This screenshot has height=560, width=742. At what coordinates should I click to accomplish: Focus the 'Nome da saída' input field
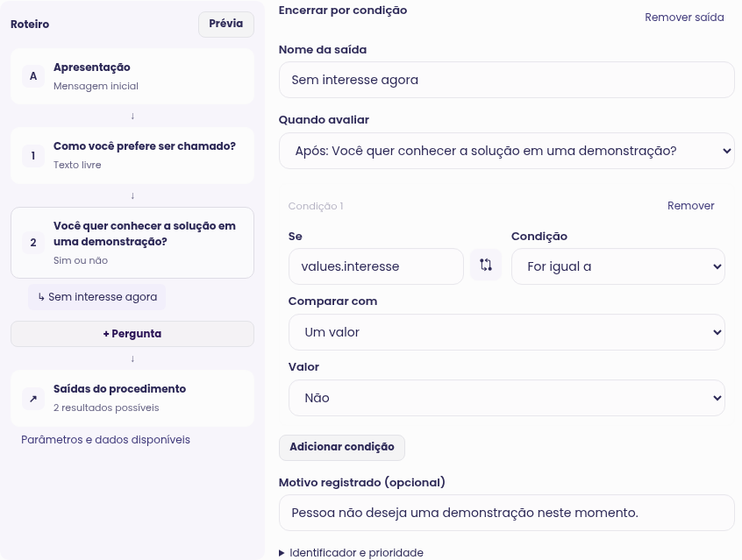pos(507,80)
